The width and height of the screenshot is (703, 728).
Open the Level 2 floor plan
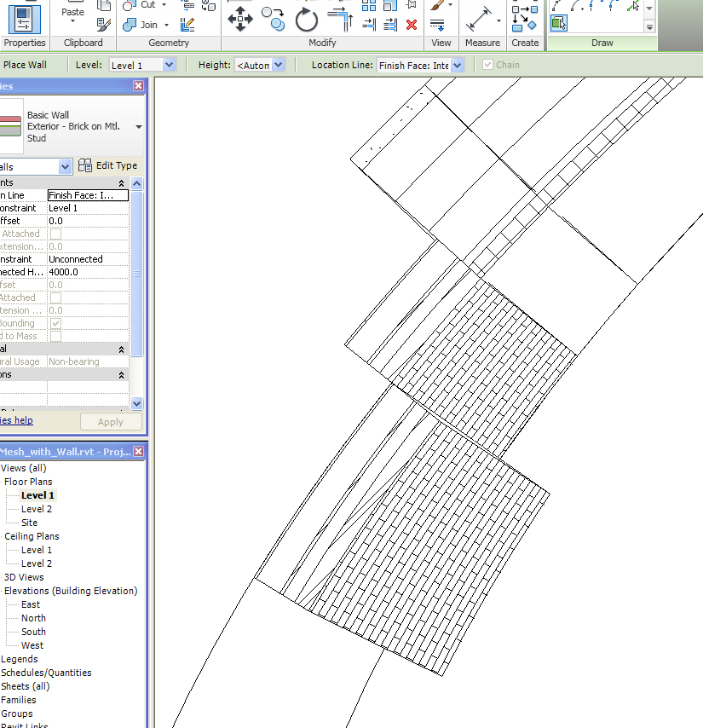click(x=37, y=509)
